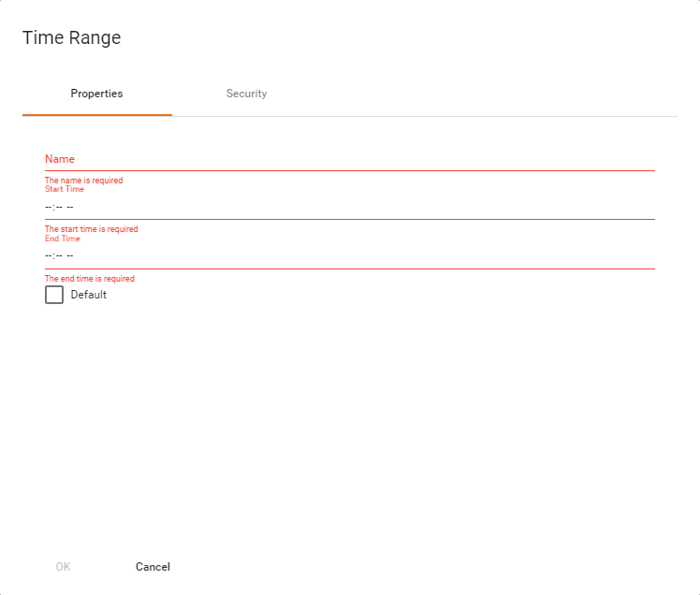Select the hour segment of Start Time

tap(48, 207)
